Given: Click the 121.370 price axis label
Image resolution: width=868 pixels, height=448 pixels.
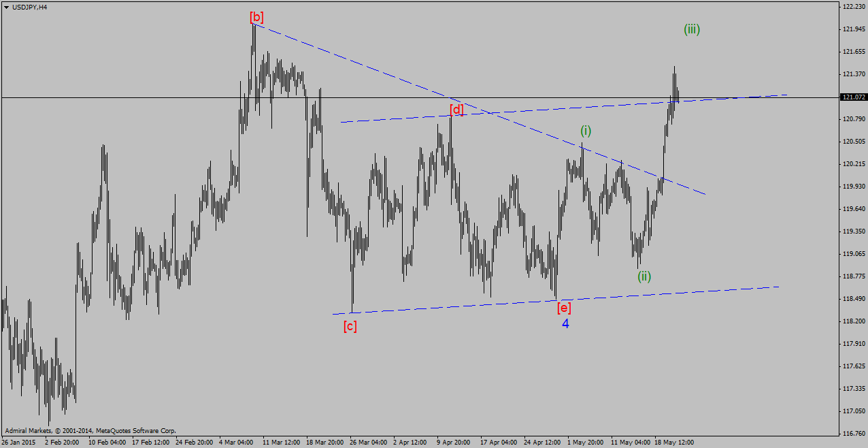Looking at the screenshot, I should [853, 74].
